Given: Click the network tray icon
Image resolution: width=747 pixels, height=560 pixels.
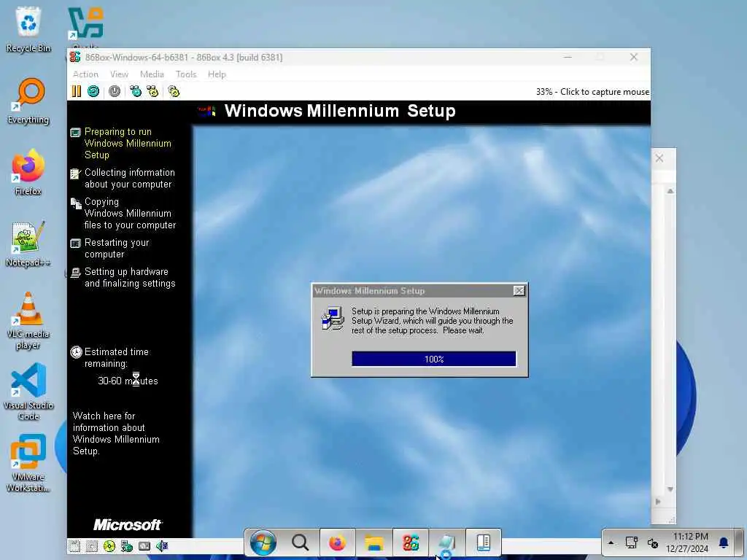Looking at the screenshot, I should pyautogui.click(x=632, y=542).
